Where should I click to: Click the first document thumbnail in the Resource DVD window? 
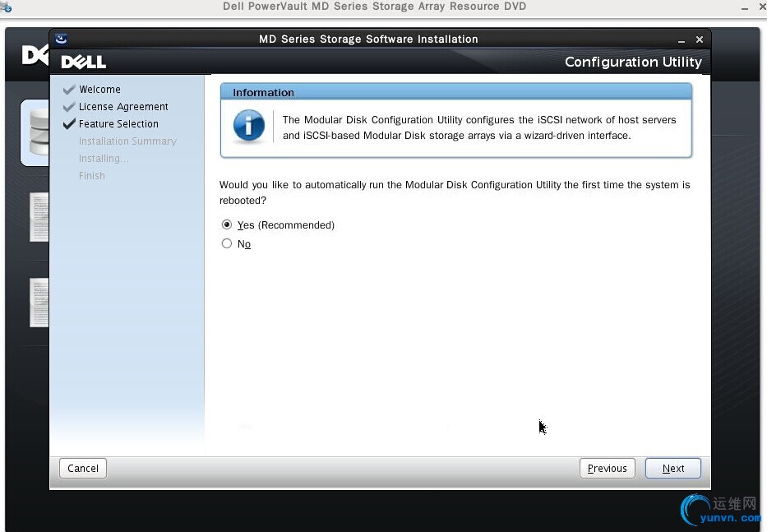39,217
